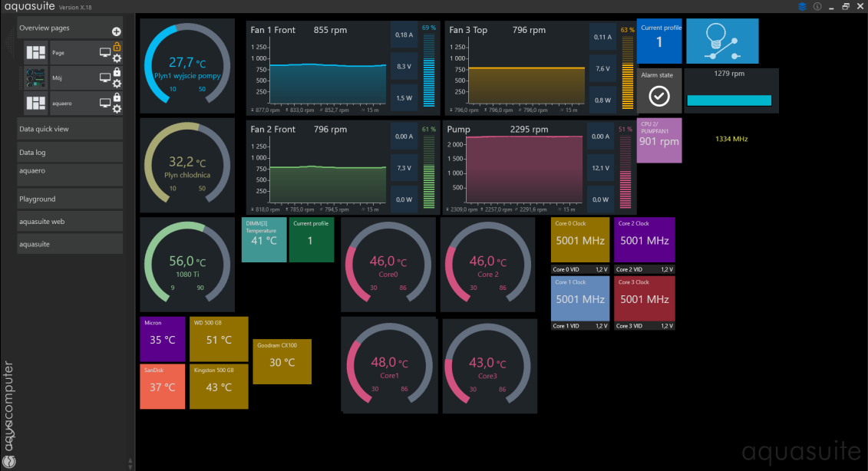The height and width of the screenshot is (471, 868).
Task: Click the Core 3 VID value row
Action: tap(645, 326)
